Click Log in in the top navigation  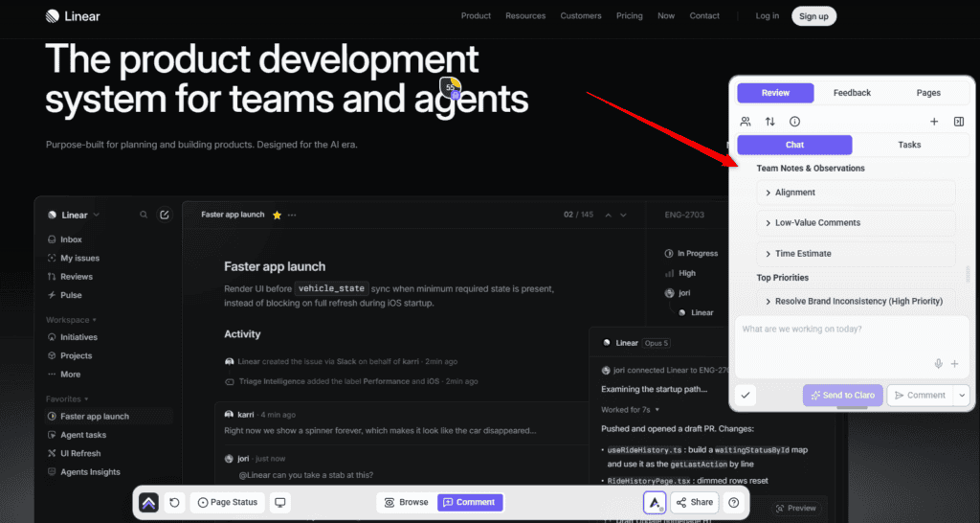tap(767, 16)
